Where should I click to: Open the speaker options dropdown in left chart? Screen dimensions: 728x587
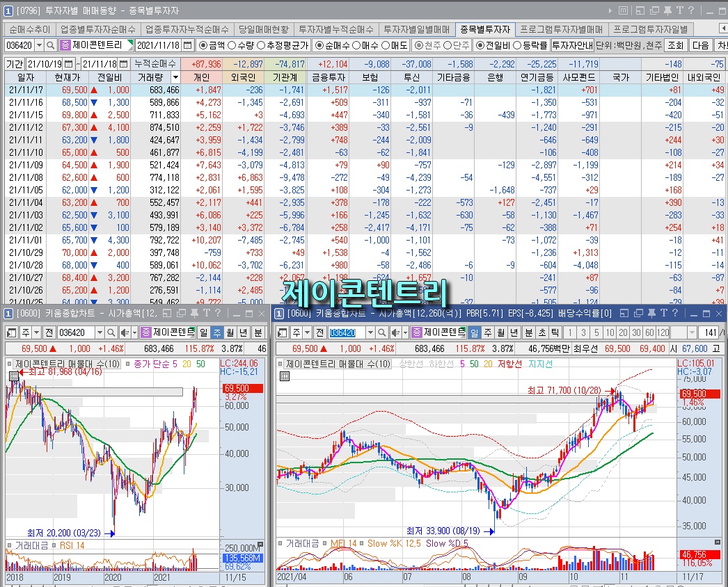click(134, 332)
